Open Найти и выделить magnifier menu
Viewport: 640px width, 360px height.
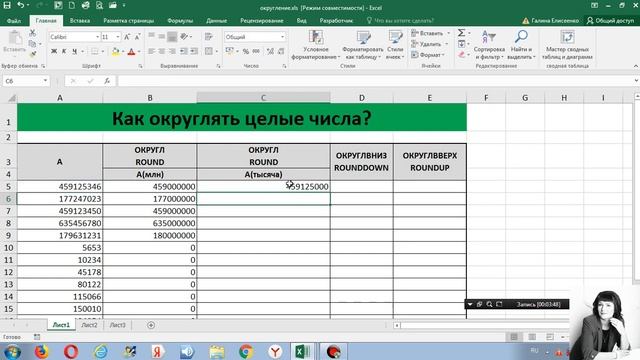tap(521, 45)
